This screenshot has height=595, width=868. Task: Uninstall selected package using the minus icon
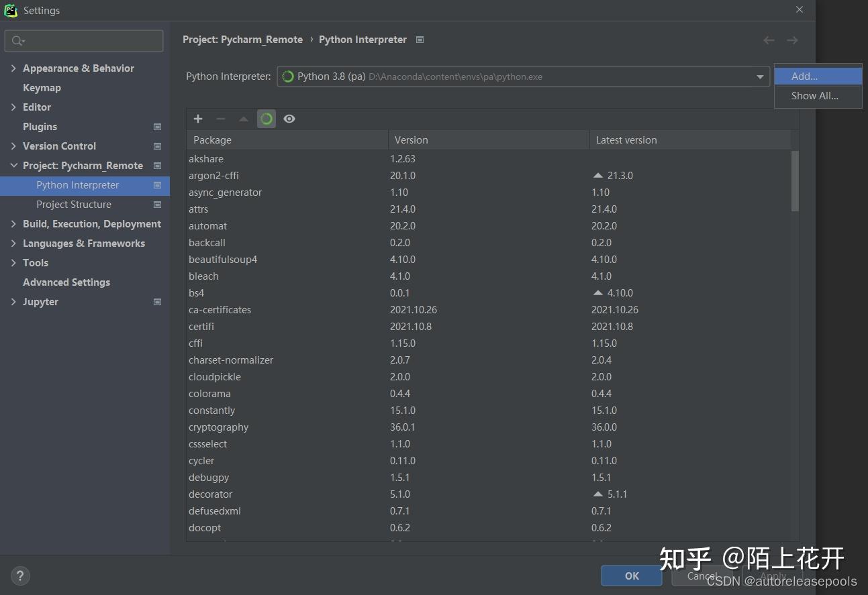tap(220, 119)
